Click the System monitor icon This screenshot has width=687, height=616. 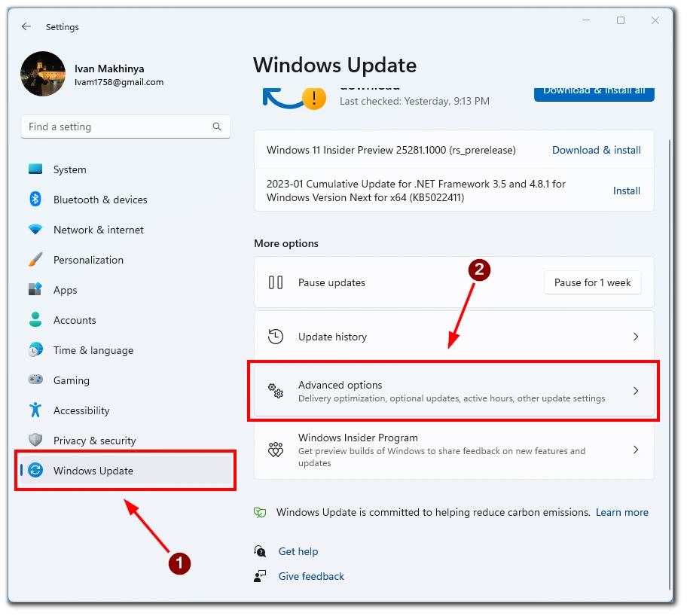click(x=35, y=169)
